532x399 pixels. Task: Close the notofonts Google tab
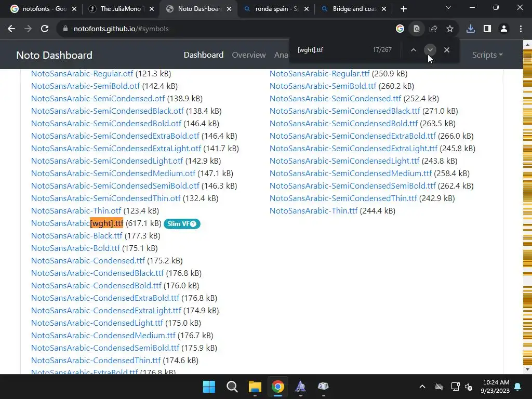click(74, 9)
